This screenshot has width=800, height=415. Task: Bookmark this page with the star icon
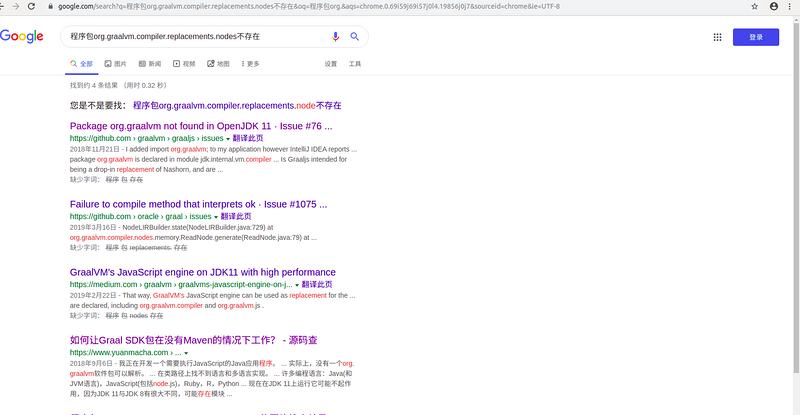(754, 6)
